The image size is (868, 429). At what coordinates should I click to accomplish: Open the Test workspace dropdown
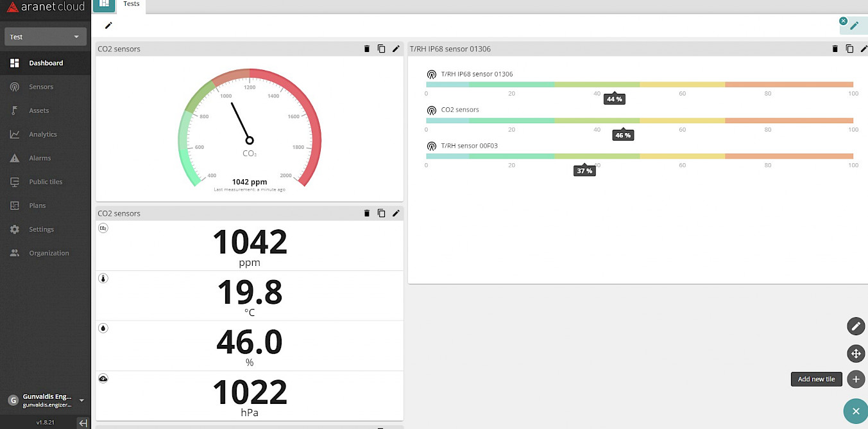pos(45,37)
